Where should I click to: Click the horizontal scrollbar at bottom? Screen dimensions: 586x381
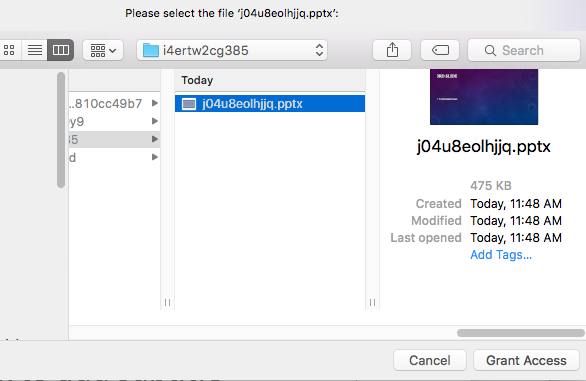[x=521, y=333]
